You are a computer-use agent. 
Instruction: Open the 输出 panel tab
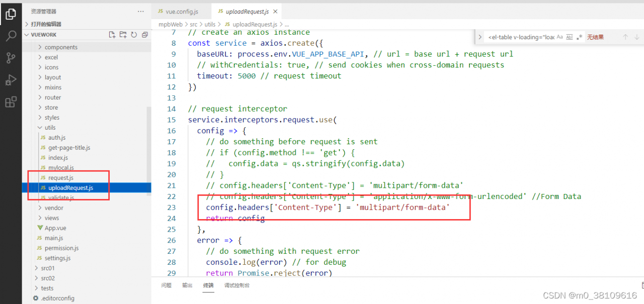click(x=187, y=285)
